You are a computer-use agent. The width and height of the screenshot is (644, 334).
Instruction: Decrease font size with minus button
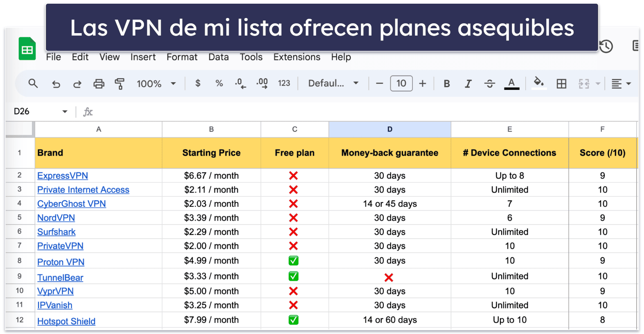tap(379, 84)
